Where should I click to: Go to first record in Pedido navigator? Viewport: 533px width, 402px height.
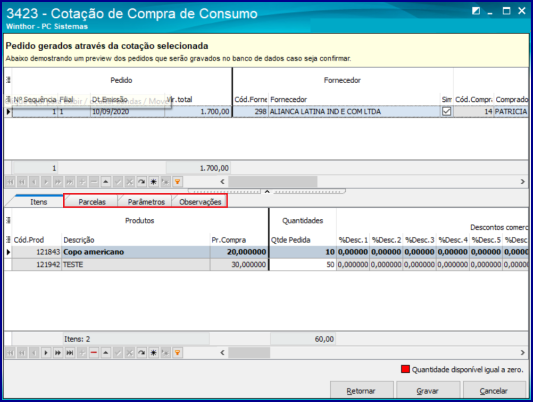(10, 182)
